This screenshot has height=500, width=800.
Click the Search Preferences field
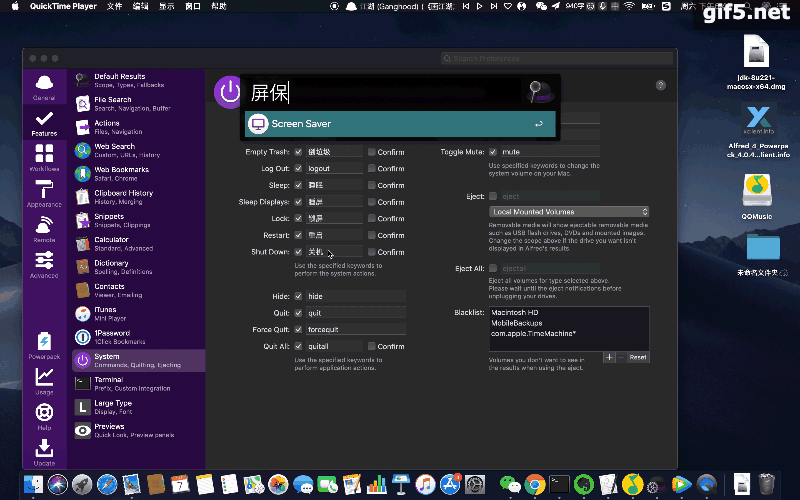click(x=557, y=59)
